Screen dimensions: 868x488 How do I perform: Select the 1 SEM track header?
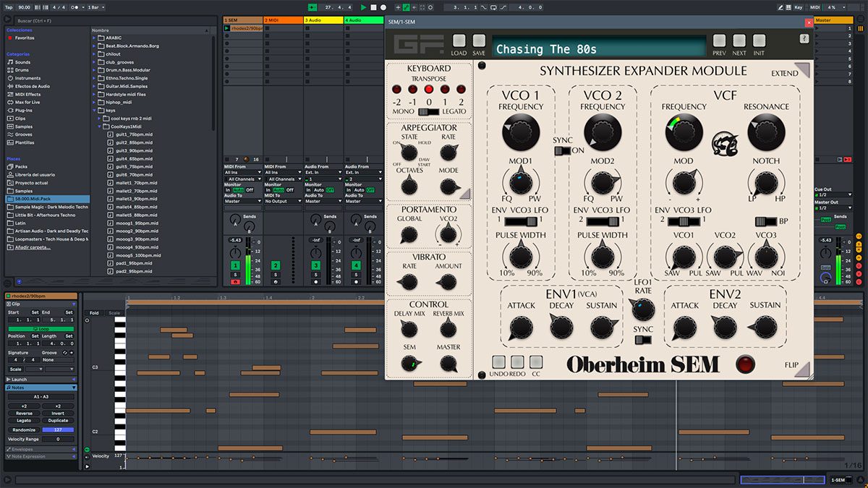(242, 20)
